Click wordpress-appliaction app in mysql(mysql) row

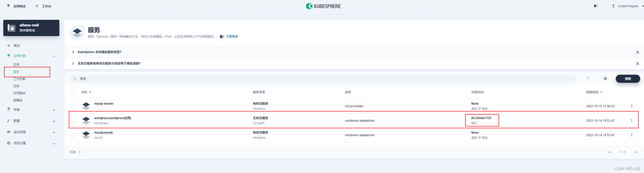[360, 135]
